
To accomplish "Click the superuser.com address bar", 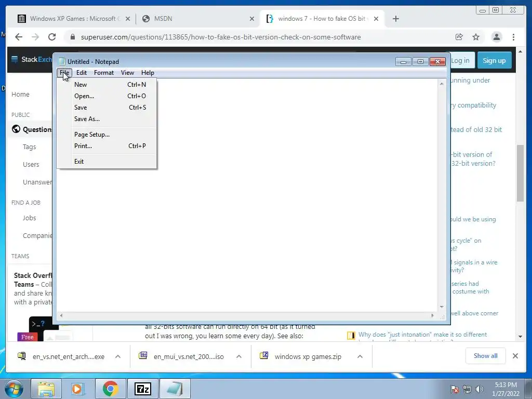I will point(221,37).
